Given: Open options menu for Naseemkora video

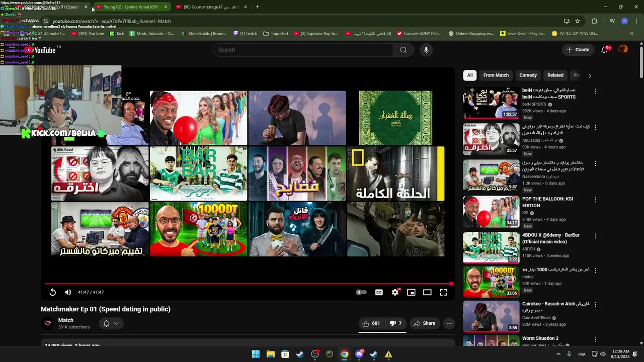Looking at the screenshot, I should 595,164.
